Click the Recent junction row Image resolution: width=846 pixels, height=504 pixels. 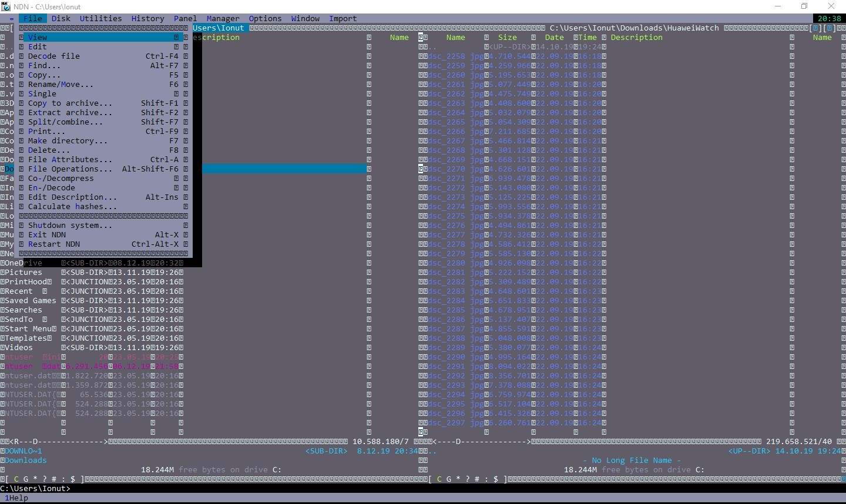(92, 291)
